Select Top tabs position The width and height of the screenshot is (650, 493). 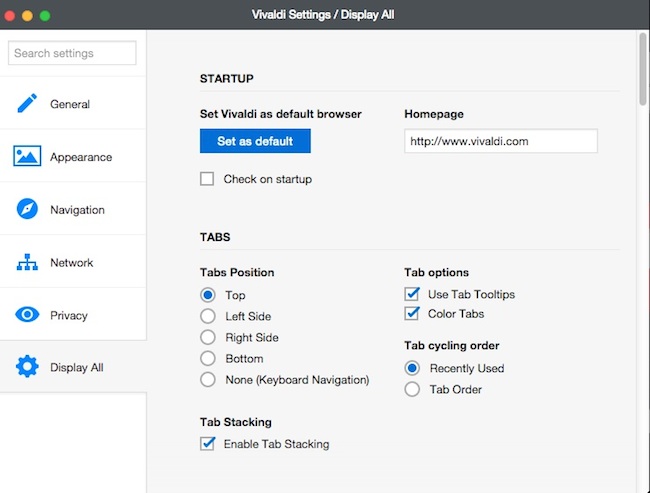(x=208, y=295)
